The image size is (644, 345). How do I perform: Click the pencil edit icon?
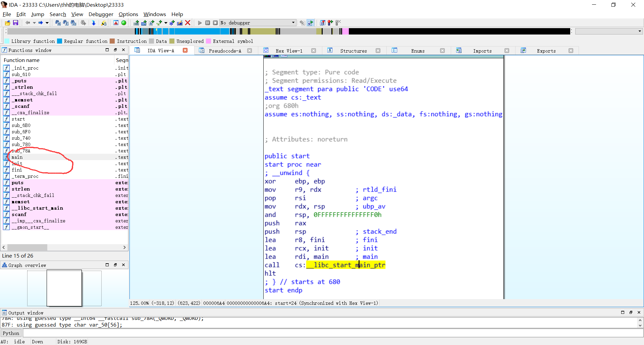[x=180, y=23]
